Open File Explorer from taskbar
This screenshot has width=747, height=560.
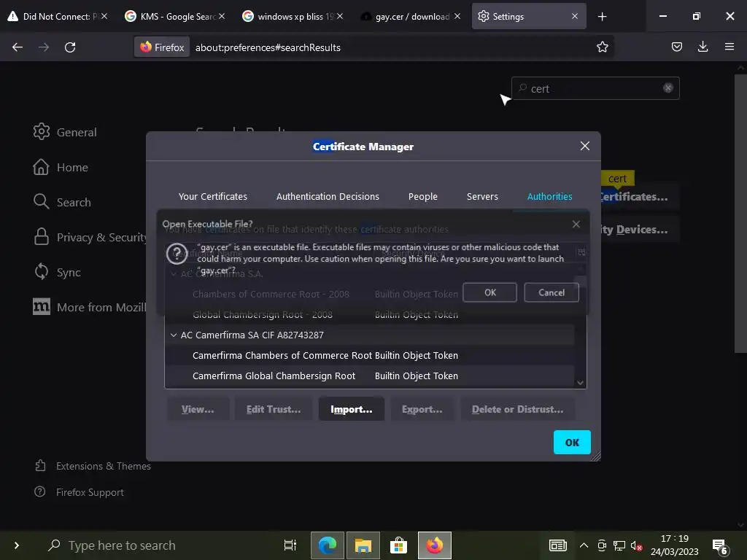click(363, 545)
